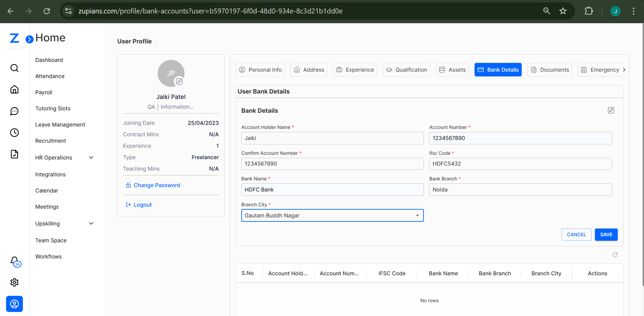
Task: Click the Change Password link
Action: [156, 185]
